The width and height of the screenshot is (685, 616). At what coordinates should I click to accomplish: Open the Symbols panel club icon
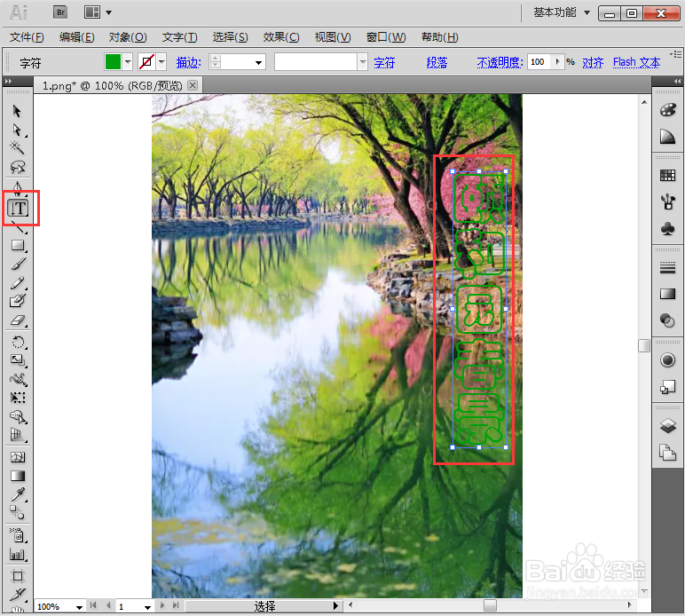tap(667, 228)
